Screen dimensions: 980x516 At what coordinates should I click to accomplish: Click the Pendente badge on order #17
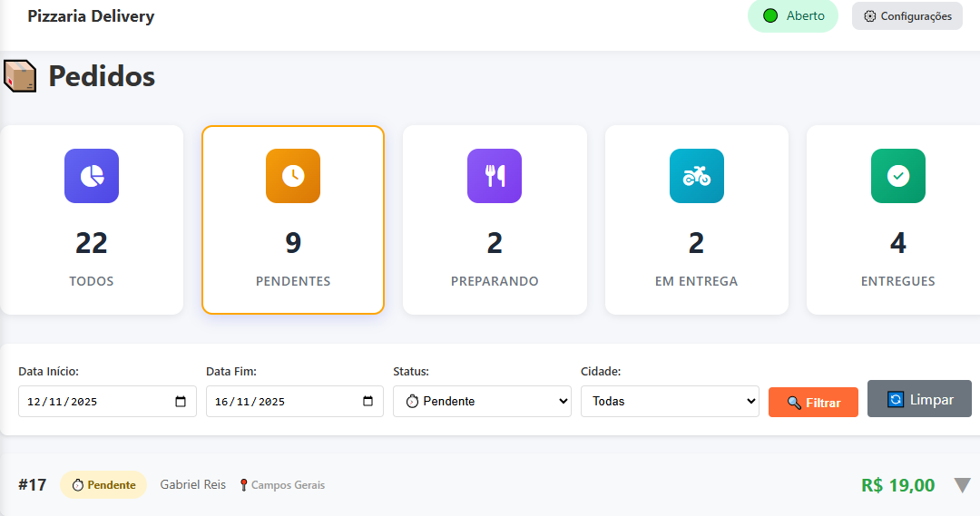[103, 485]
